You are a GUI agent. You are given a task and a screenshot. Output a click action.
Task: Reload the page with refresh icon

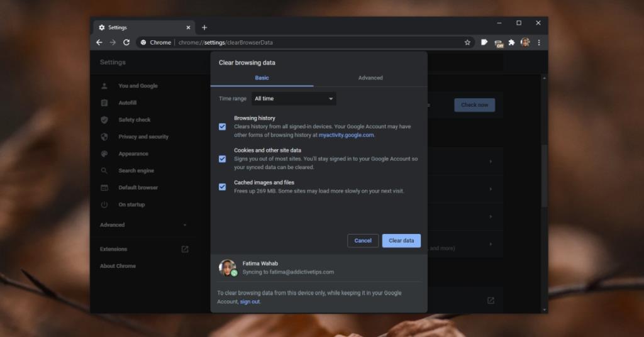click(126, 42)
